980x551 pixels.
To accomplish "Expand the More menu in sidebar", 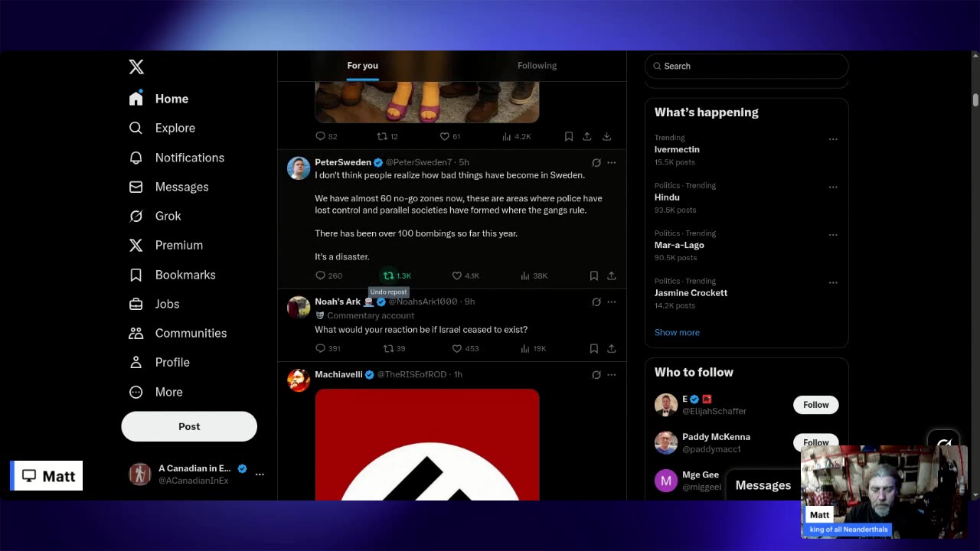I will coord(156,392).
